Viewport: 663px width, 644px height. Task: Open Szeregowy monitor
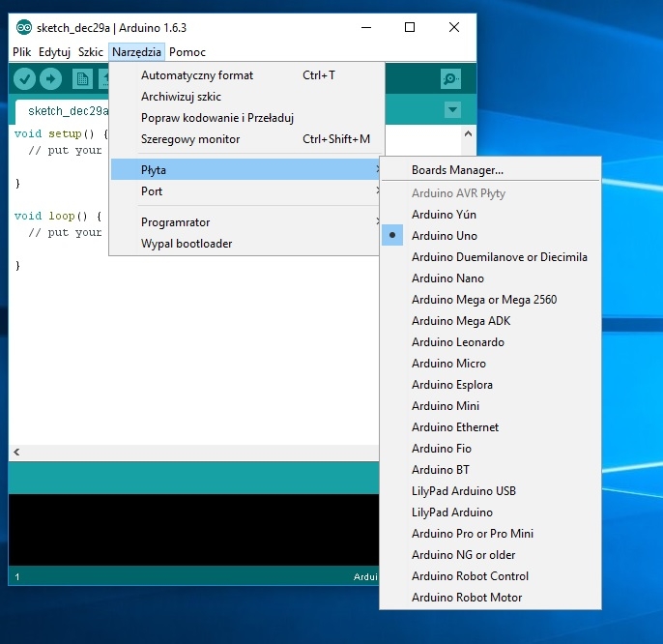pos(246,139)
